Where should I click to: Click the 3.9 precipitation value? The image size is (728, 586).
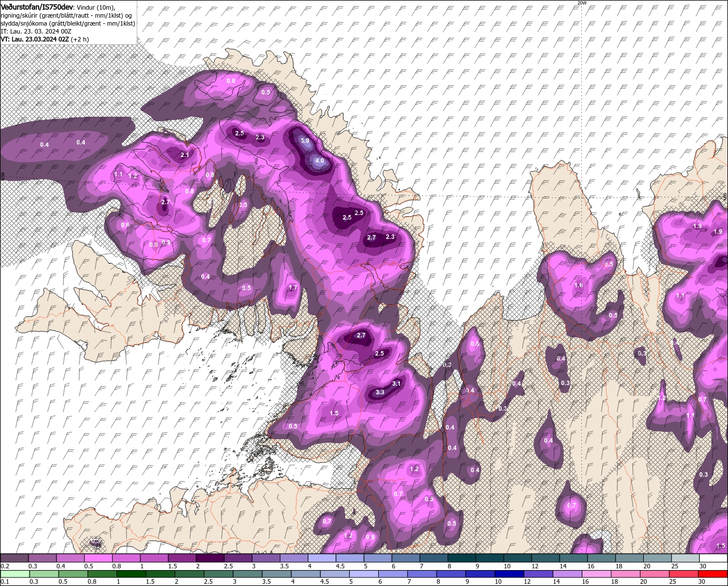(305, 141)
